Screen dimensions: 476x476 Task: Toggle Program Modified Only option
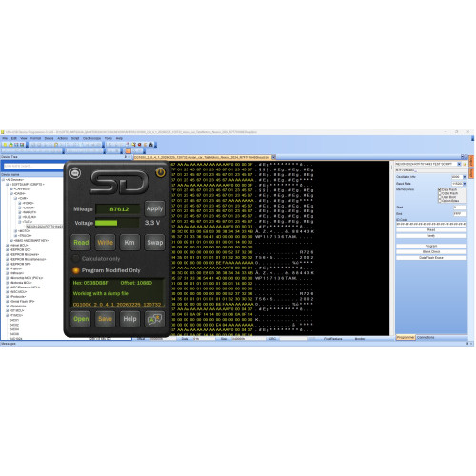pyautogui.click(x=76, y=270)
